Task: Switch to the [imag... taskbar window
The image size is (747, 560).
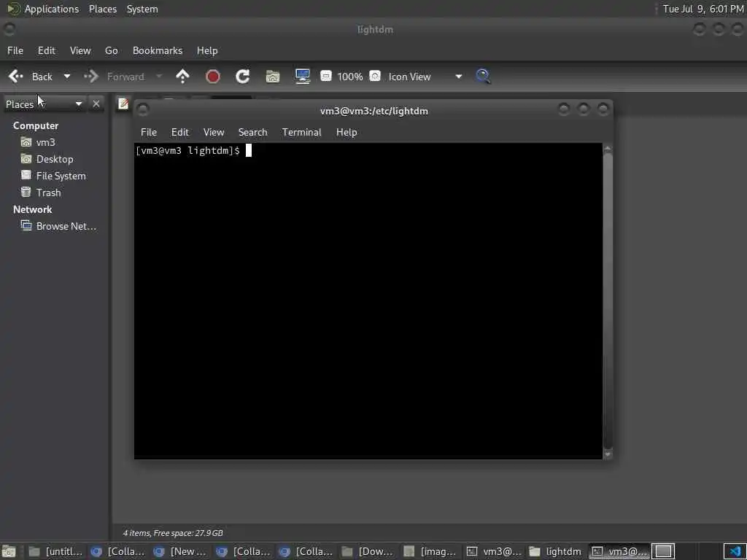Action: [430, 551]
